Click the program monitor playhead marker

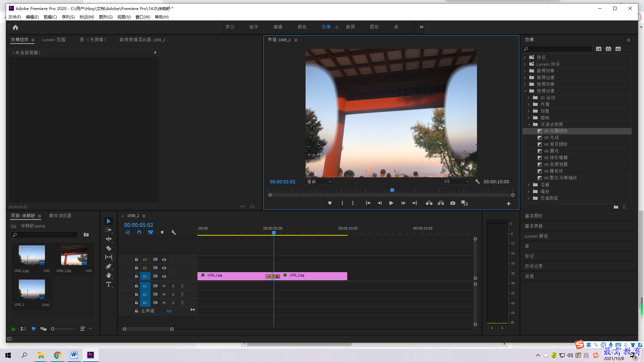pos(392,190)
